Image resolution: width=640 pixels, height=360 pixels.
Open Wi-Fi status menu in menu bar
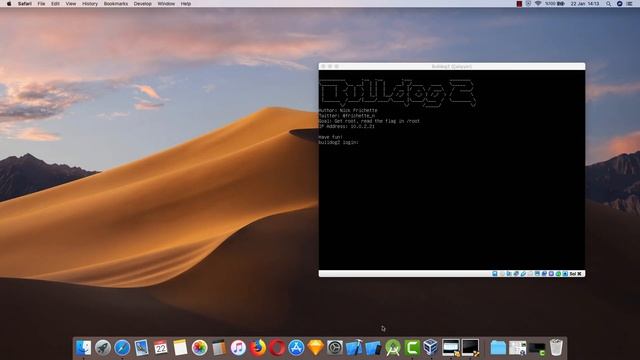(x=538, y=4)
